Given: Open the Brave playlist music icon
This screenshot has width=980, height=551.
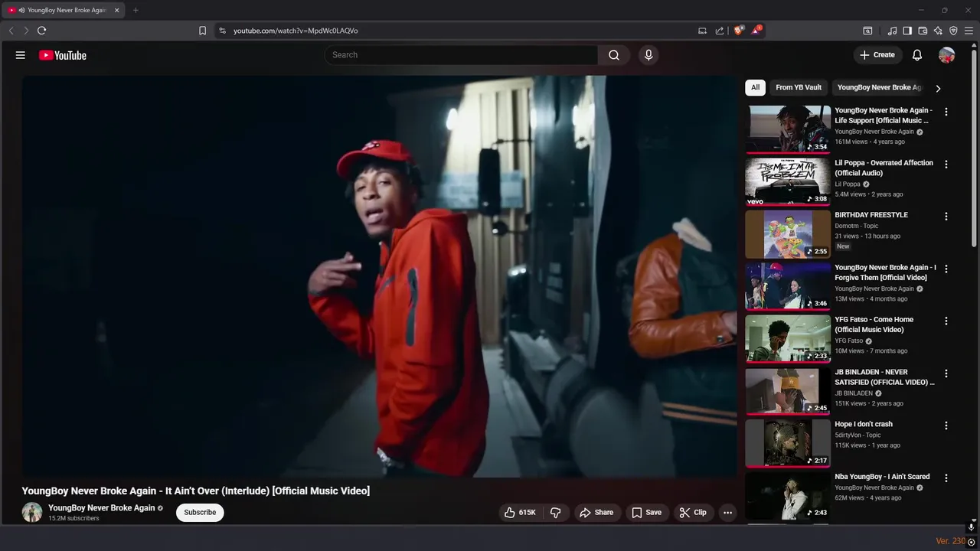Looking at the screenshot, I should tap(892, 31).
